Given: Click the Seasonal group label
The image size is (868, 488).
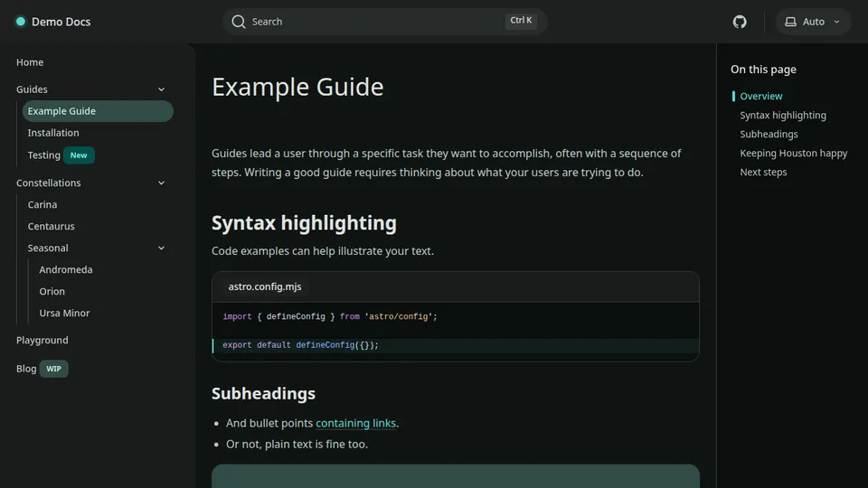Looking at the screenshot, I should click(48, 248).
